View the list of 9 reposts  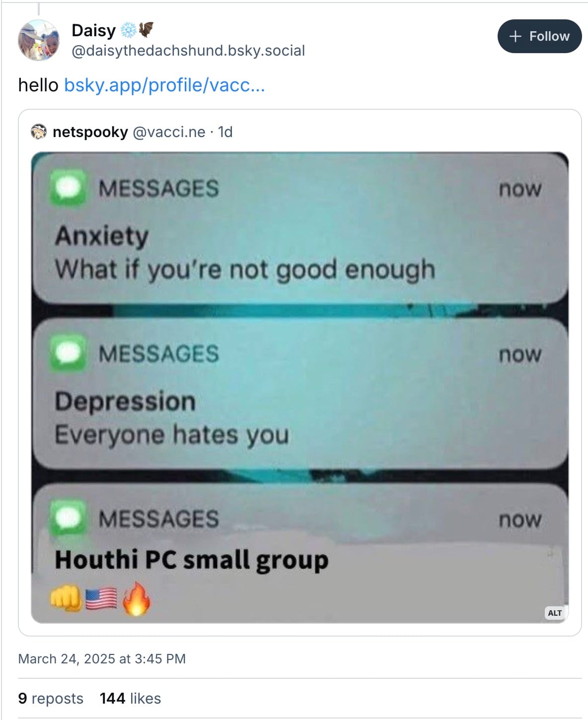pos(51,698)
